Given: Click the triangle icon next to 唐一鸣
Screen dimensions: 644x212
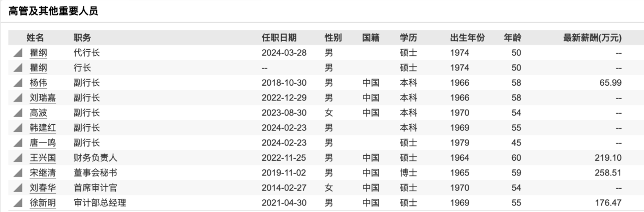Looking at the screenshot, I should pyautogui.click(x=18, y=143).
